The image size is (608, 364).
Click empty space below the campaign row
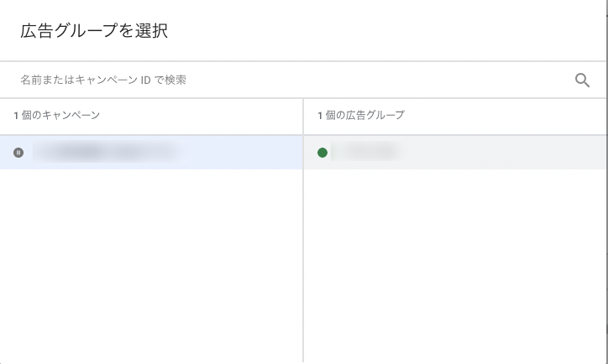click(151, 252)
